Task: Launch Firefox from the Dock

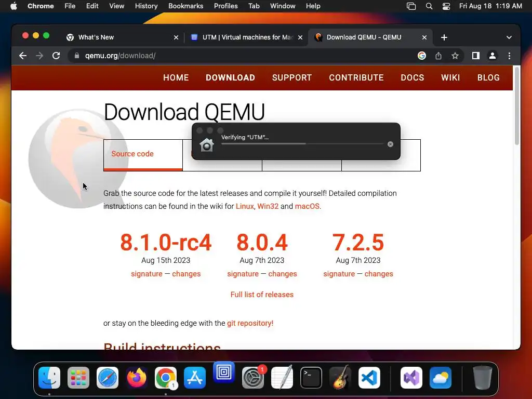Action: point(137,378)
